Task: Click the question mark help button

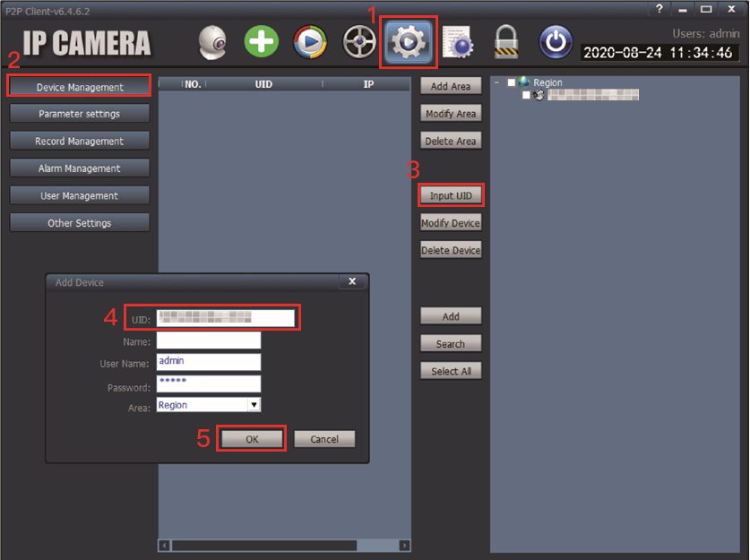Action: (x=659, y=9)
